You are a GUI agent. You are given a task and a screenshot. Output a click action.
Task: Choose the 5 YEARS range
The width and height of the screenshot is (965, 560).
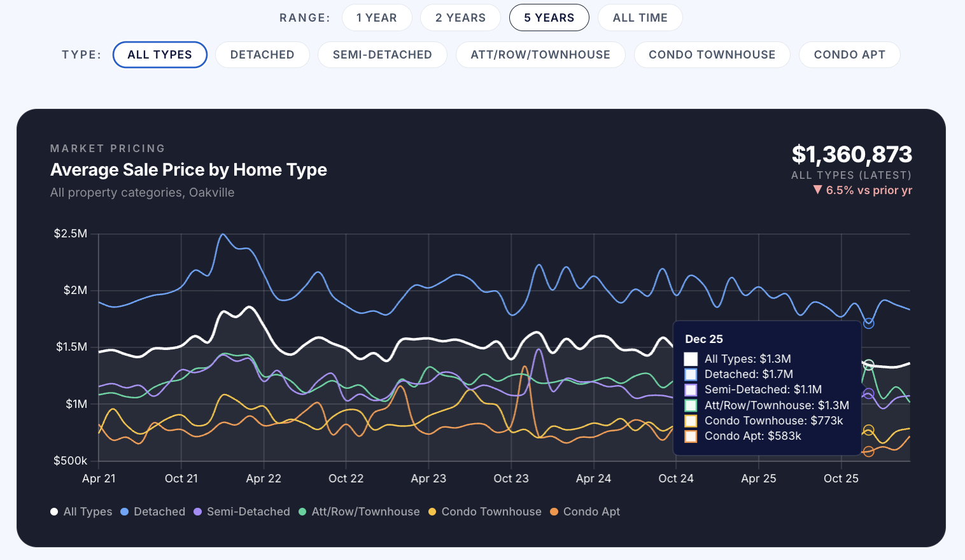point(549,18)
